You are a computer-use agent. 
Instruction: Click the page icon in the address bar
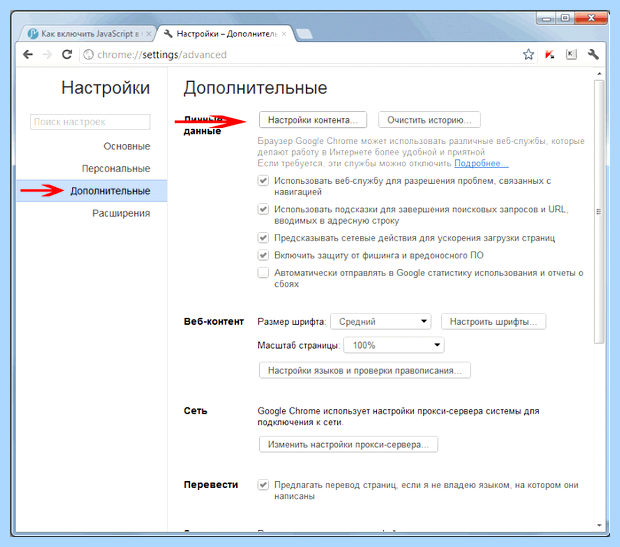[89, 55]
